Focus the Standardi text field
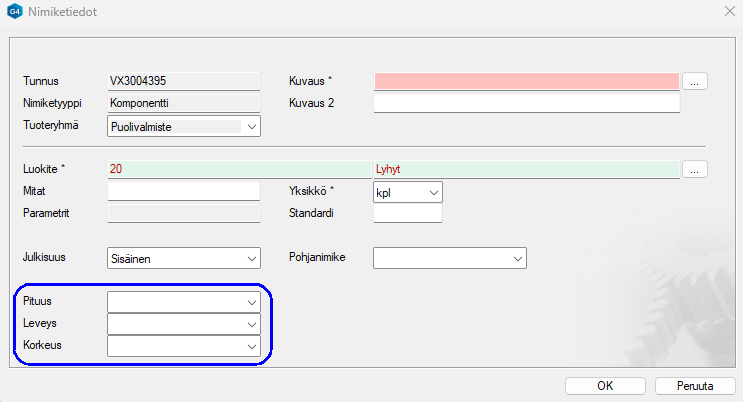743x402 pixels. coord(407,213)
